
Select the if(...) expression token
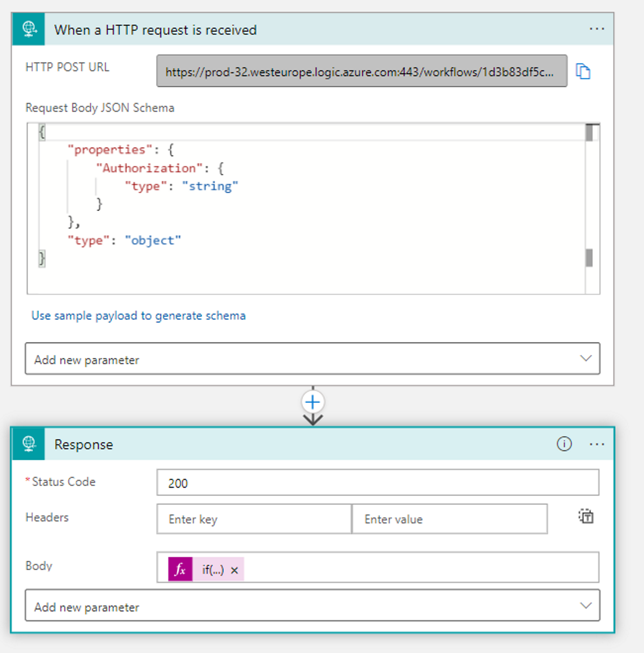(214, 570)
